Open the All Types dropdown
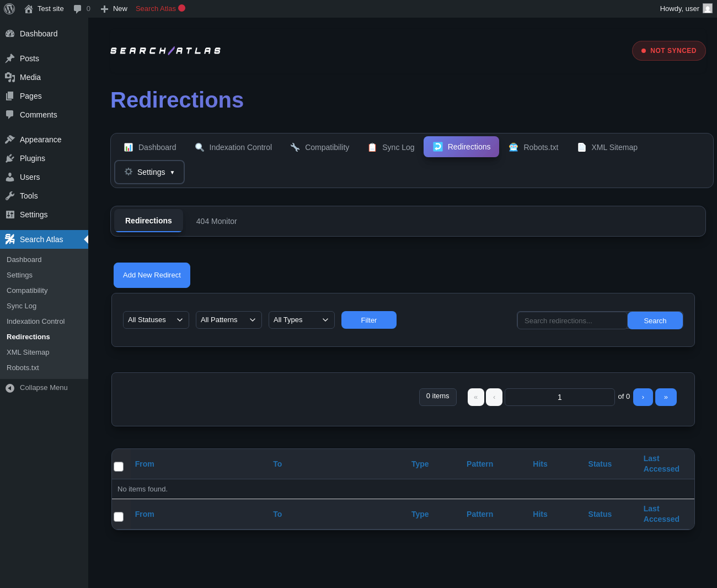Image resolution: width=717 pixels, height=588 pixels. pos(302,320)
